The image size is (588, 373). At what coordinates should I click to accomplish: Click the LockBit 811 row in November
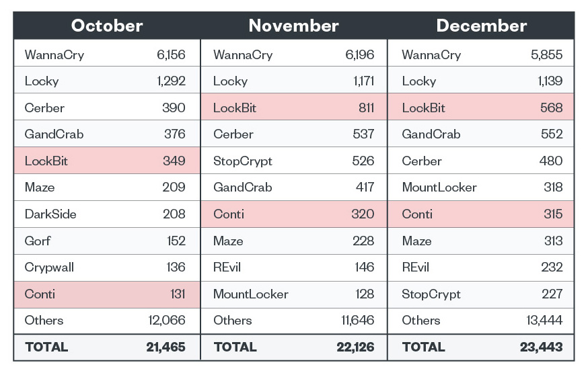(x=293, y=108)
